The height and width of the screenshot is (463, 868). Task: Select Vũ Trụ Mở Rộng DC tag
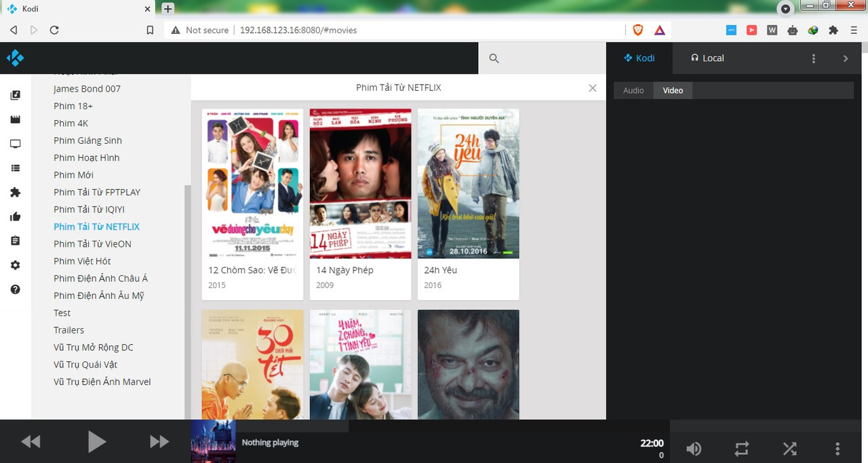click(x=94, y=348)
